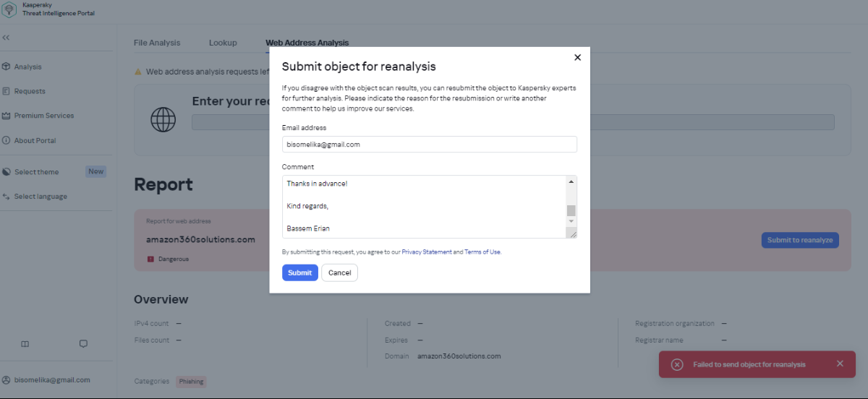Click the book documentation icon
This screenshot has height=399, width=868.
click(x=25, y=344)
